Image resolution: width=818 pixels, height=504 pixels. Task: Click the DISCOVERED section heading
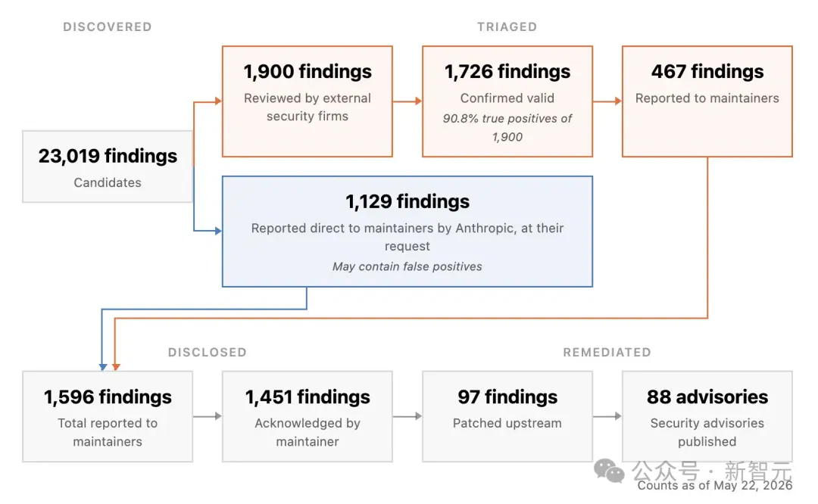[108, 27]
